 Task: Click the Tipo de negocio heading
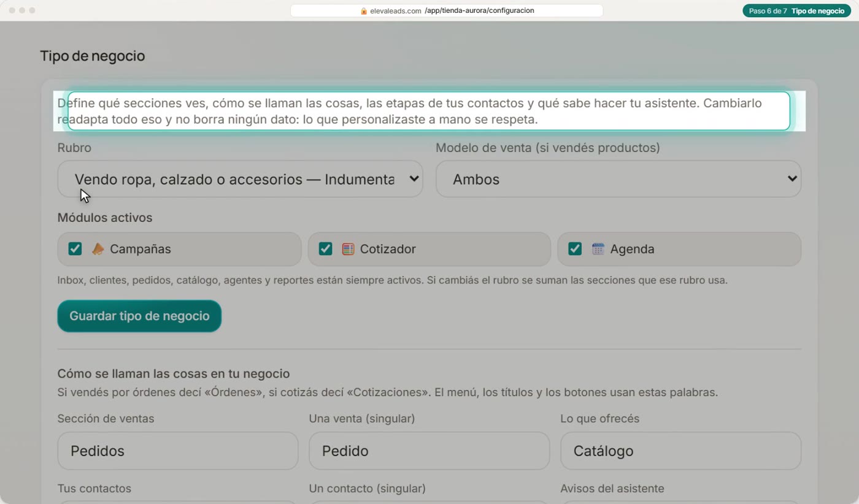click(93, 56)
